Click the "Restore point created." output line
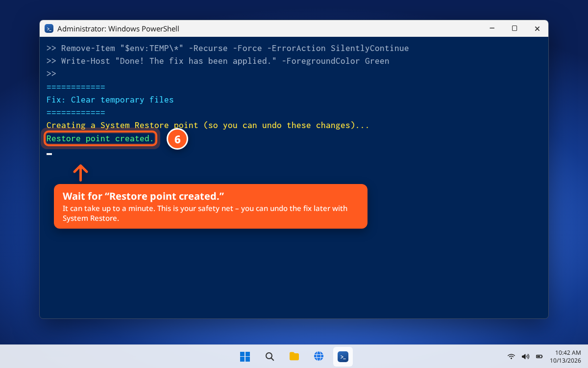Image resolution: width=588 pixels, height=368 pixels. point(100,138)
